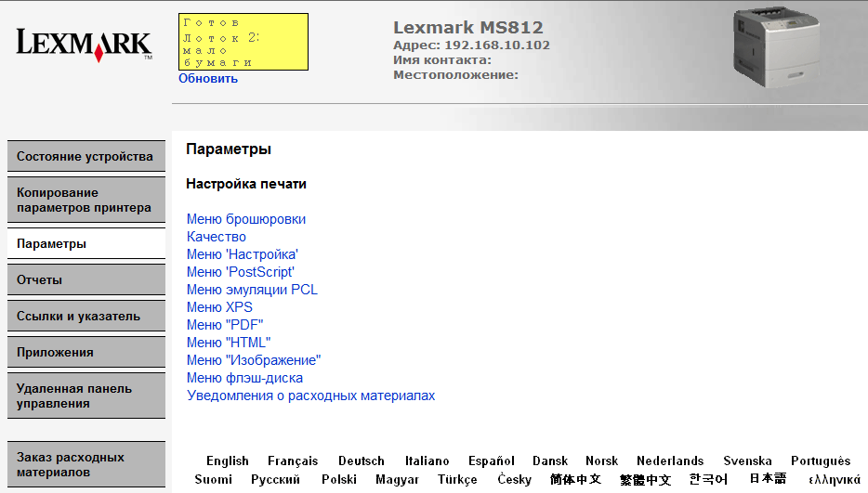
Task: Open Меню флэш-диска link
Action: pyautogui.click(x=244, y=378)
